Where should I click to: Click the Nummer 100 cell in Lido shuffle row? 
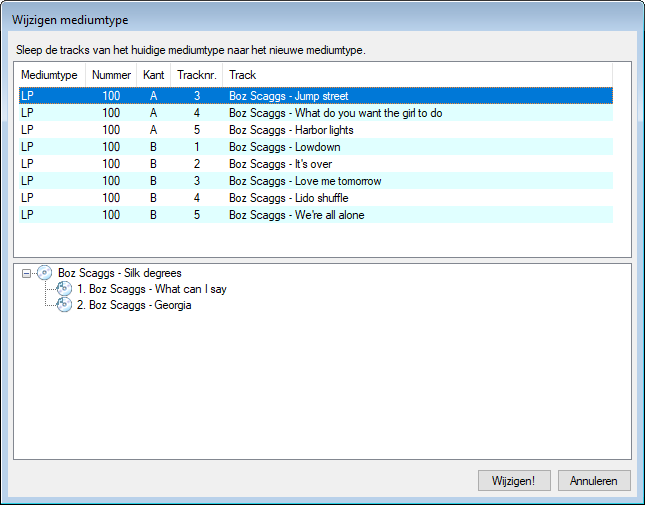[111, 198]
